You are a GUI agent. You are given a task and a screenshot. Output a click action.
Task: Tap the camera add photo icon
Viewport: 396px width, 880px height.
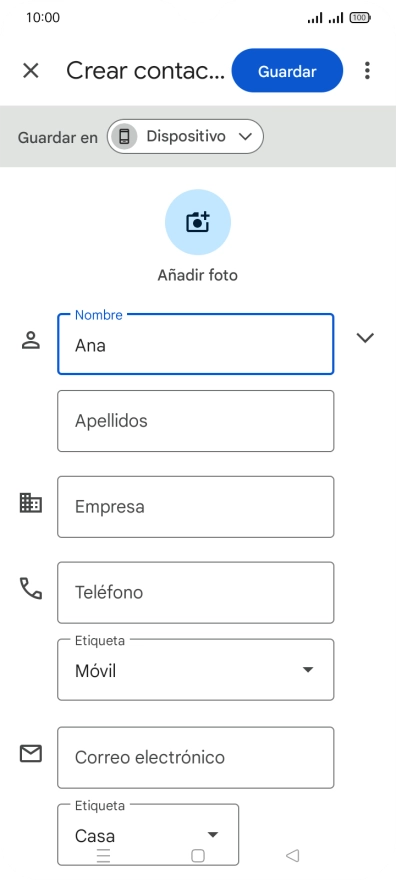[x=197, y=222]
